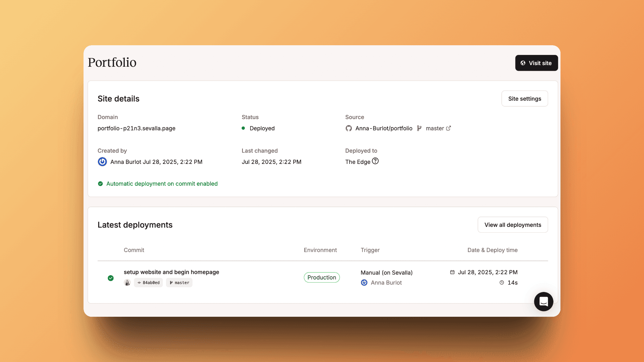Screen dimensions: 644x362
Task: Click the Commit column header
Action: (x=134, y=250)
